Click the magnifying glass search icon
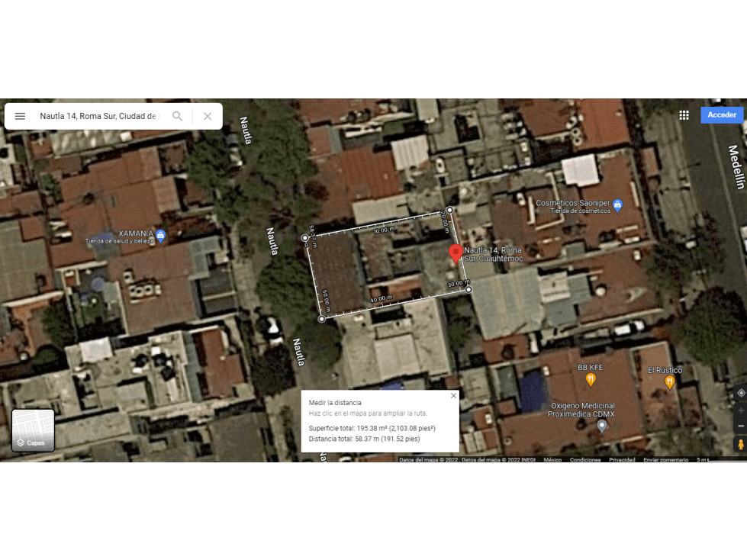 (x=177, y=116)
